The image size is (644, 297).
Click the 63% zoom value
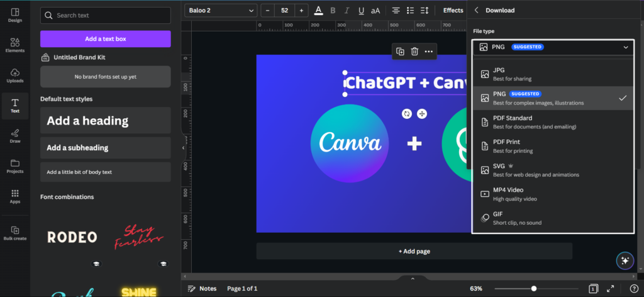[x=477, y=288]
